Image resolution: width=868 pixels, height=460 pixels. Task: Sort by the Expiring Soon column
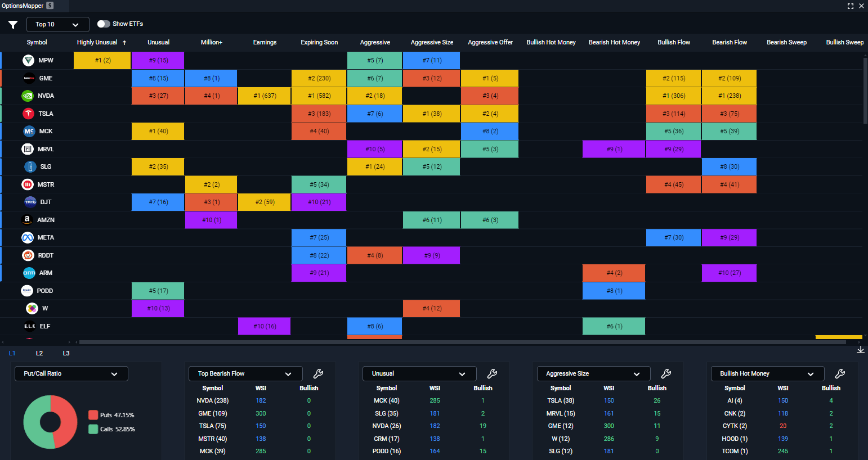319,42
